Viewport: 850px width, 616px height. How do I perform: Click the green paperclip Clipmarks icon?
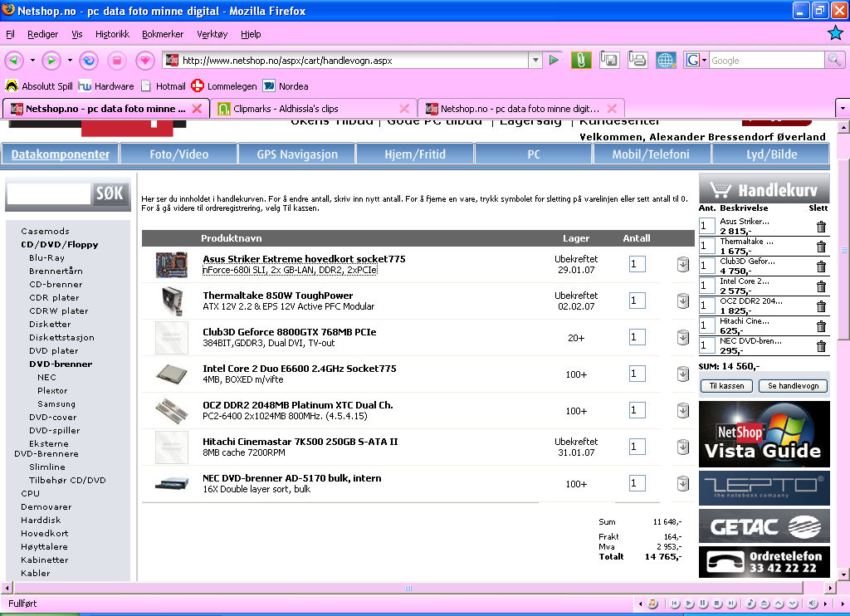tap(581, 60)
